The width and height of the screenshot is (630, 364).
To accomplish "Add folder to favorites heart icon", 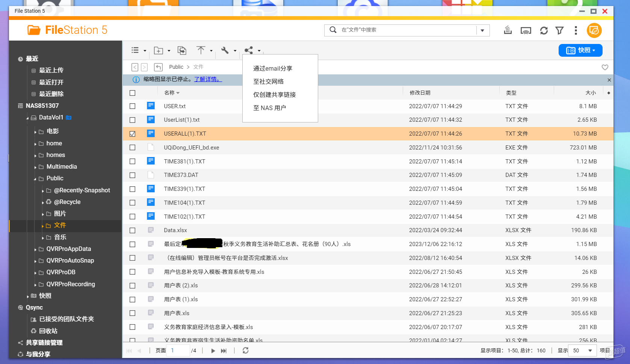I will click(605, 67).
